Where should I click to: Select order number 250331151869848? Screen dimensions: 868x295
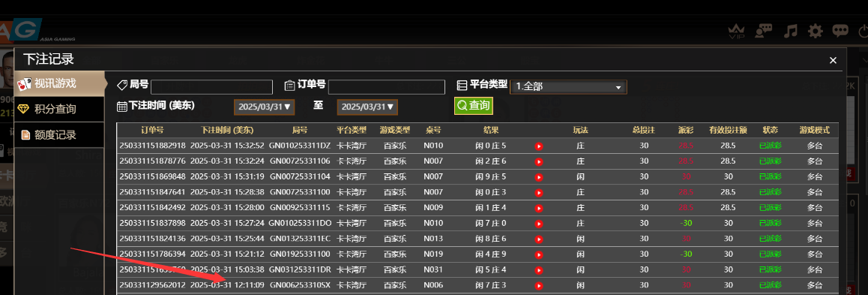152,177
